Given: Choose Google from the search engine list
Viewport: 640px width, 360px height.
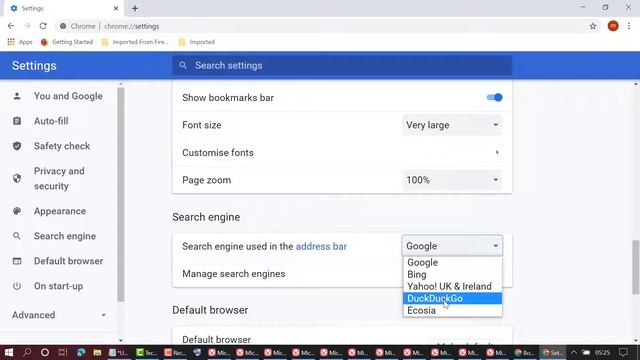Looking at the screenshot, I should (452, 262).
